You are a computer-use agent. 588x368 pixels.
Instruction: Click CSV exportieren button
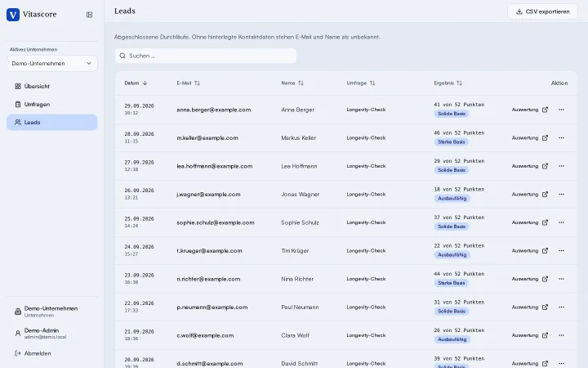coord(542,11)
